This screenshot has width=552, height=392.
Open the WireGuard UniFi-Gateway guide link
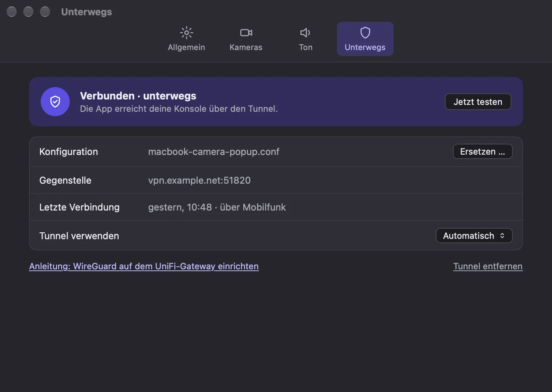pyautogui.click(x=144, y=266)
